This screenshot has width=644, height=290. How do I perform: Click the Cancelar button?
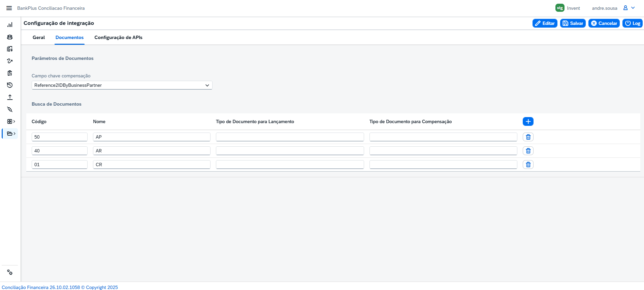click(x=604, y=23)
